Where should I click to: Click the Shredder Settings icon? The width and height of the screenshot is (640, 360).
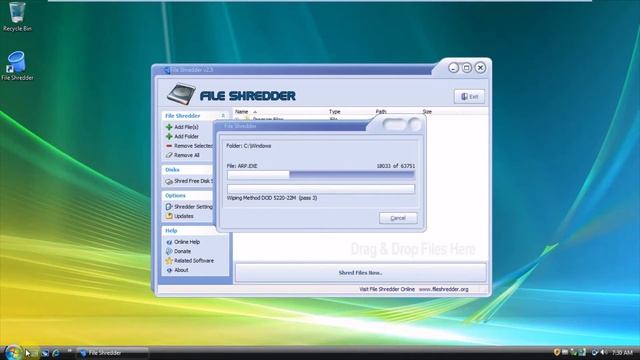click(x=169, y=207)
